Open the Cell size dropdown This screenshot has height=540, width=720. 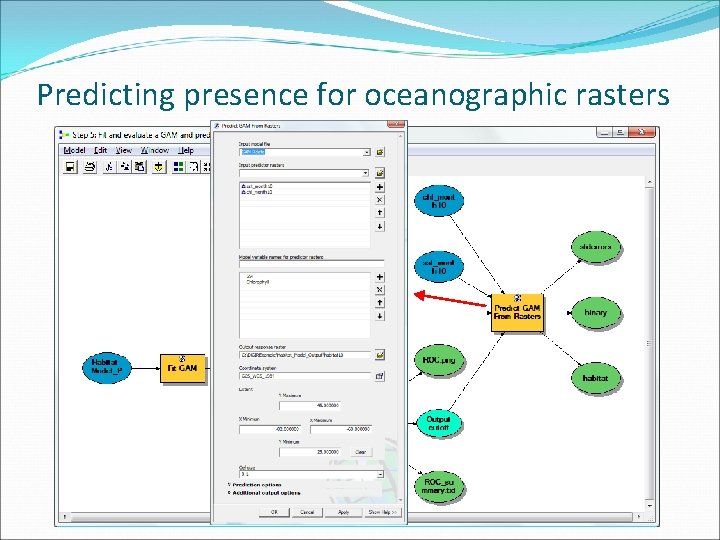[x=380, y=474]
